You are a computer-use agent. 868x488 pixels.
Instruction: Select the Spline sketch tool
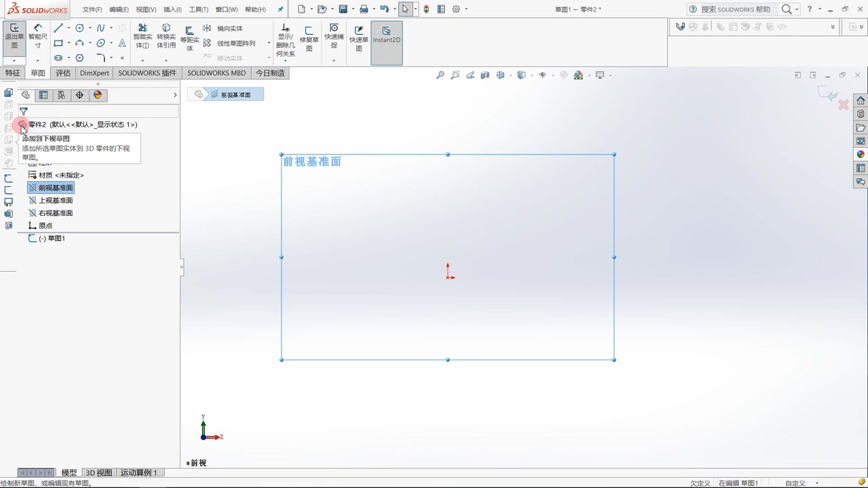100,28
